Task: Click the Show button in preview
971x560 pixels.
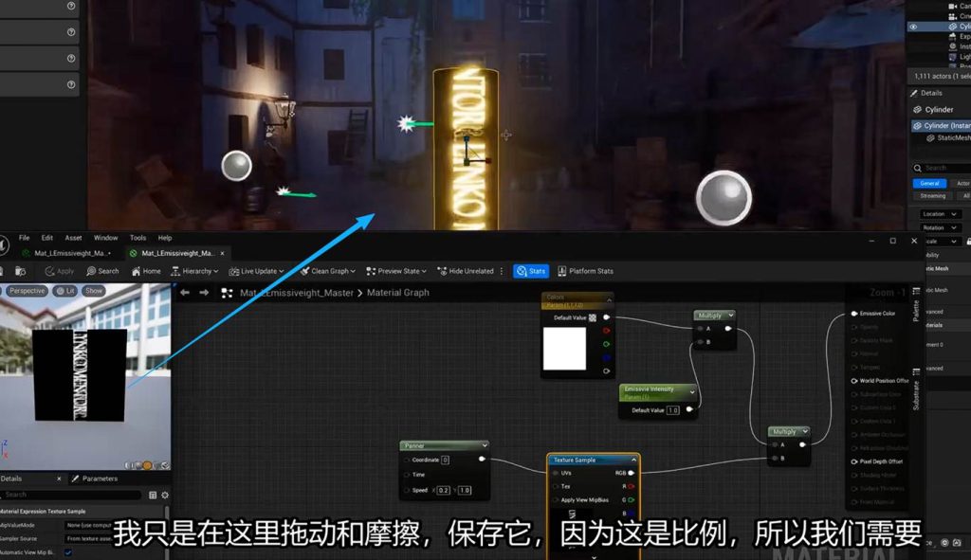Action: tap(94, 291)
